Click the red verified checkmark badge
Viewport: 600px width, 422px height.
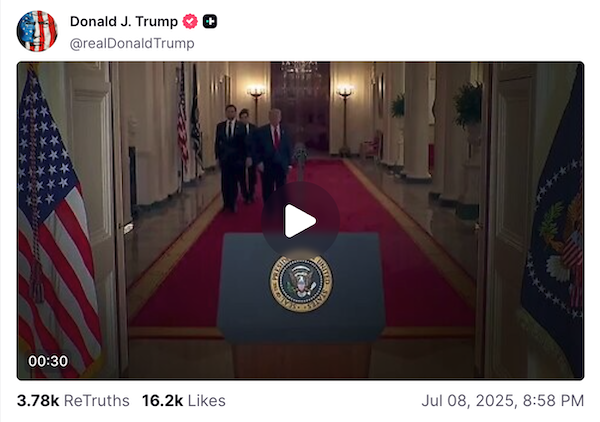pos(190,21)
